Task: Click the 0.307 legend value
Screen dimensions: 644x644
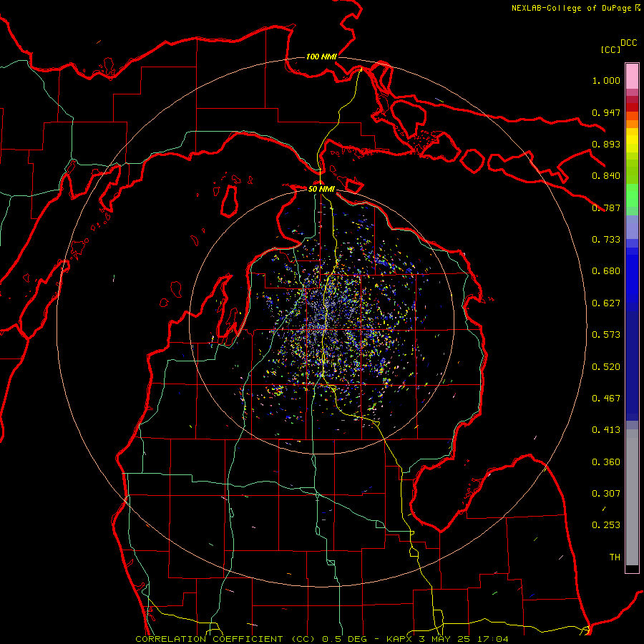Action: tap(606, 494)
